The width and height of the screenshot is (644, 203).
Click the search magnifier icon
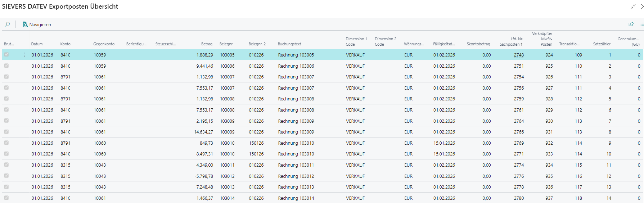pos(7,24)
